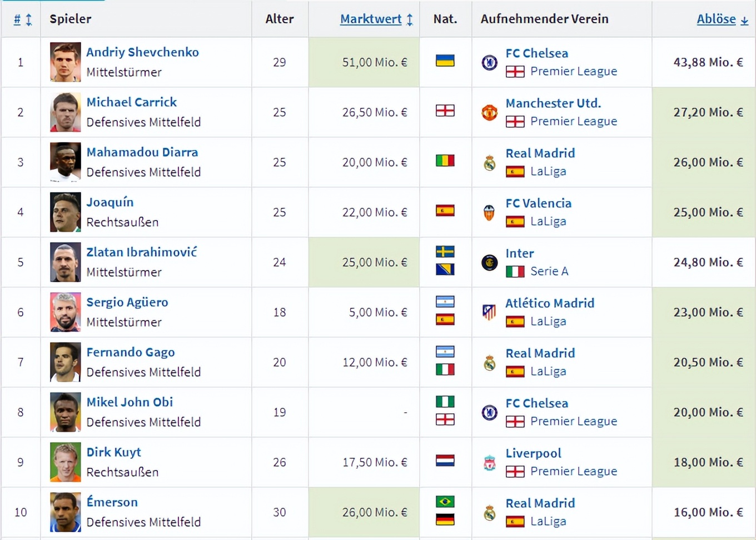Click the Liverpool club crest icon

[x=489, y=462]
